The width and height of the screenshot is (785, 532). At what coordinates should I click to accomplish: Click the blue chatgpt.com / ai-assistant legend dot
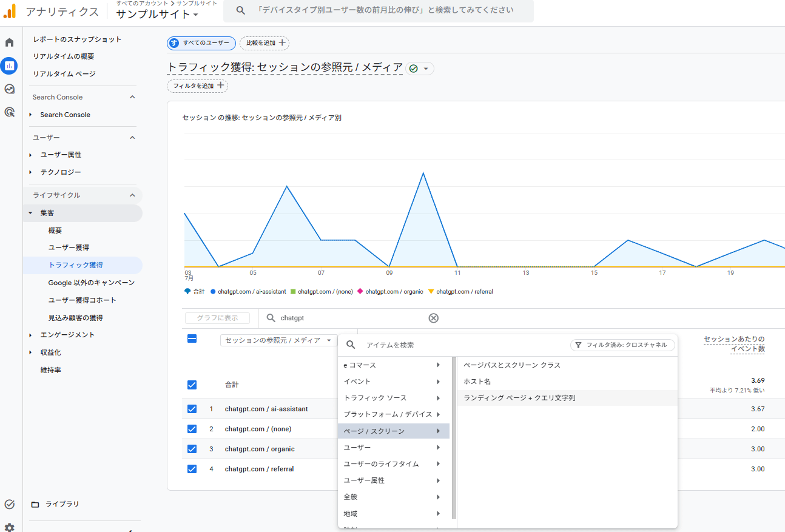213,292
